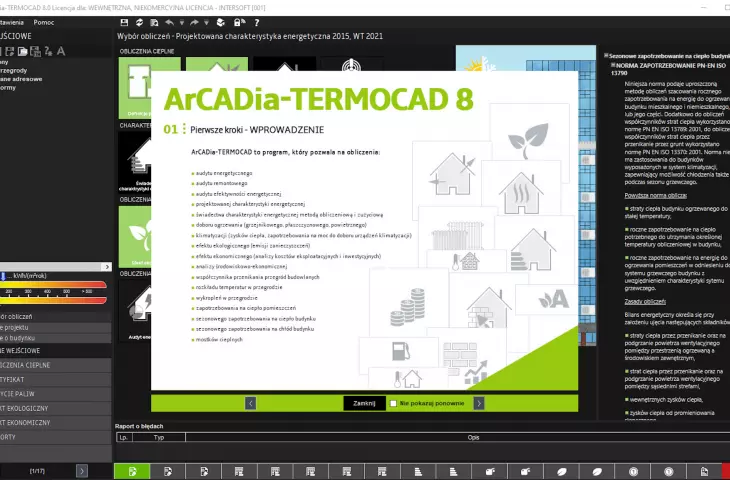Image resolution: width=730 pixels, height=480 pixels.
Task: Go to next page of intro dialog
Action: [479, 403]
